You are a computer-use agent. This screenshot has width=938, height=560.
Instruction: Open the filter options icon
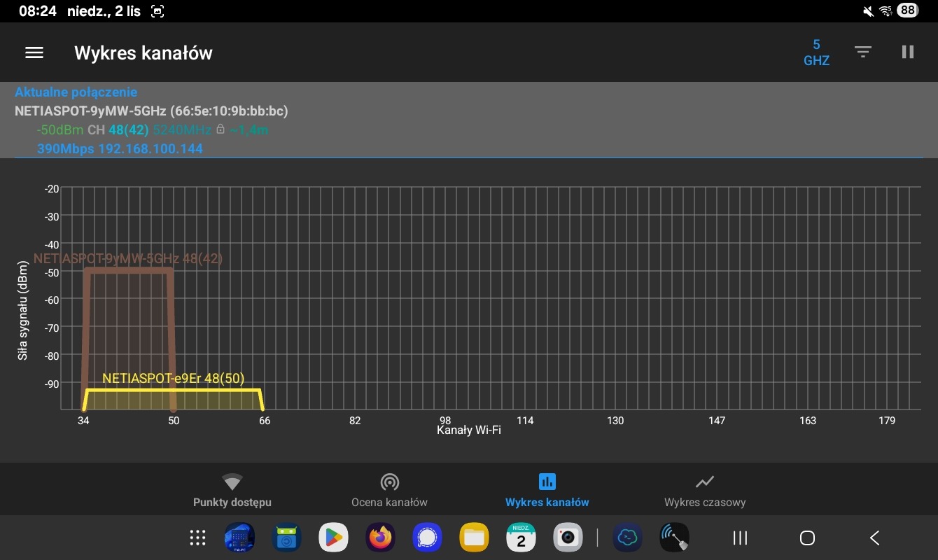tap(862, 52)
